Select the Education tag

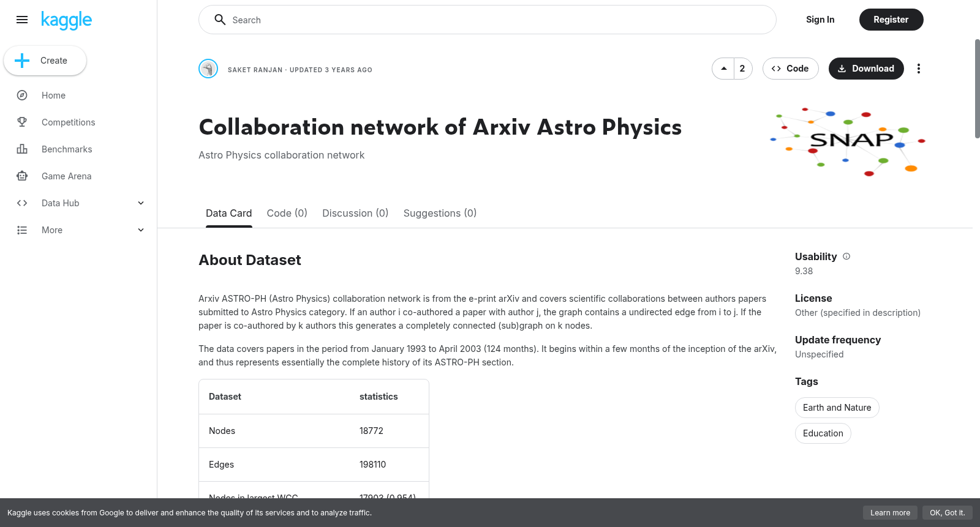click(823, 433)
